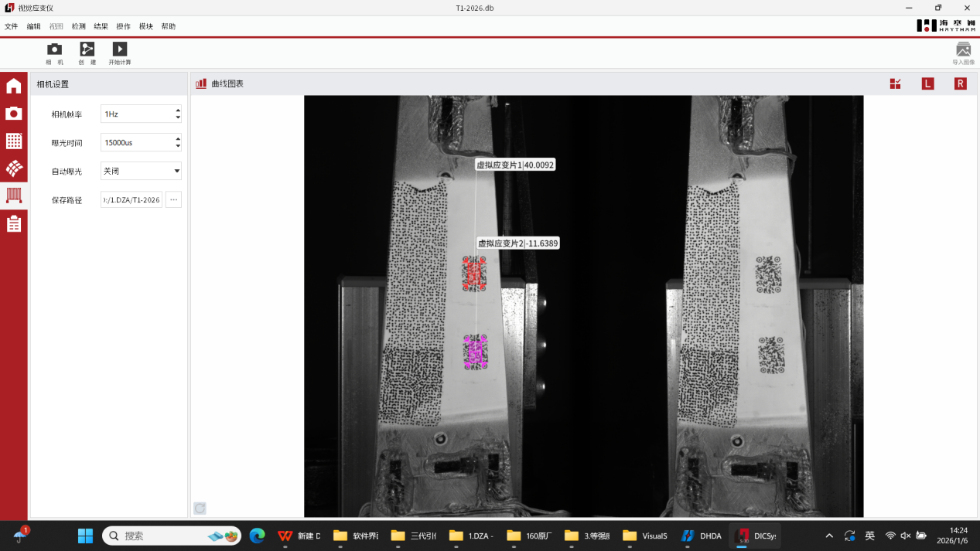Toggle the R right camera view
Screen dimensions: 980x551
960,83
